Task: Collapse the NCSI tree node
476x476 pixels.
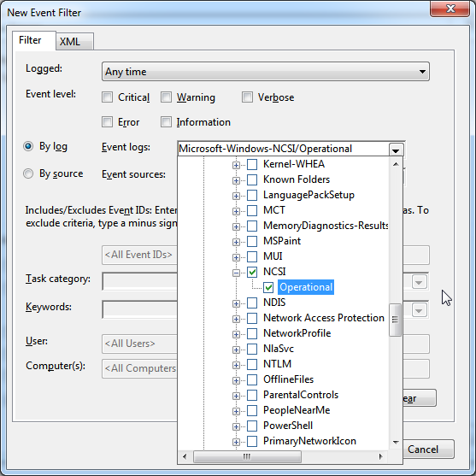Action: (x=236, y=273)
